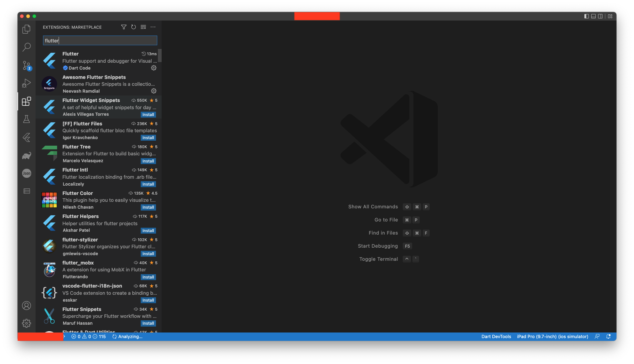Open notifications bell in status bar
Image resolution: width=634 pixels, height=364 pixels.
[608, 337]
